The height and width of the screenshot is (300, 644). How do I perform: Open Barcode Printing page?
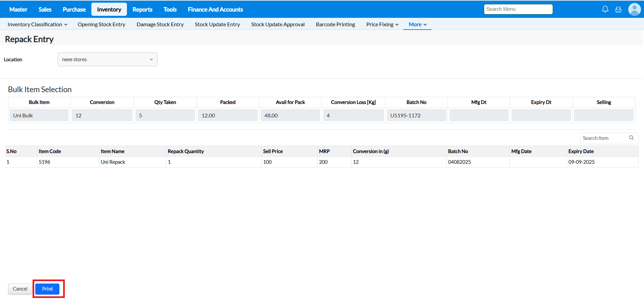tap(335, 25)
